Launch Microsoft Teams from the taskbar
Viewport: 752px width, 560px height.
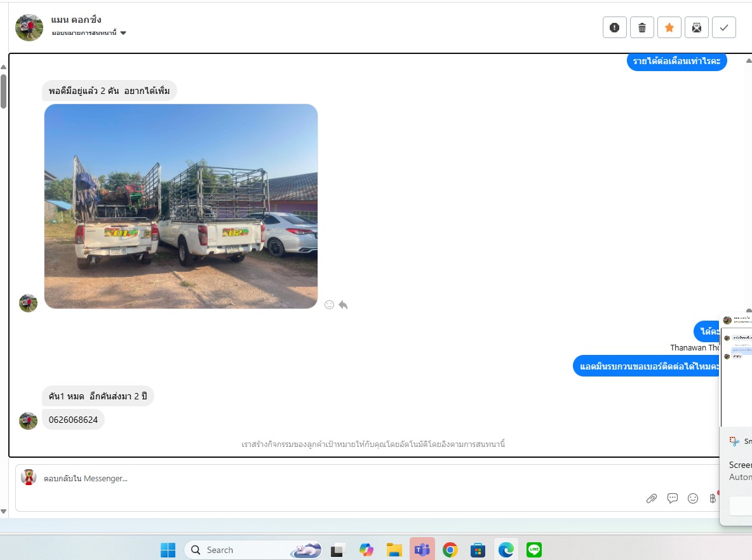[422, 550]
